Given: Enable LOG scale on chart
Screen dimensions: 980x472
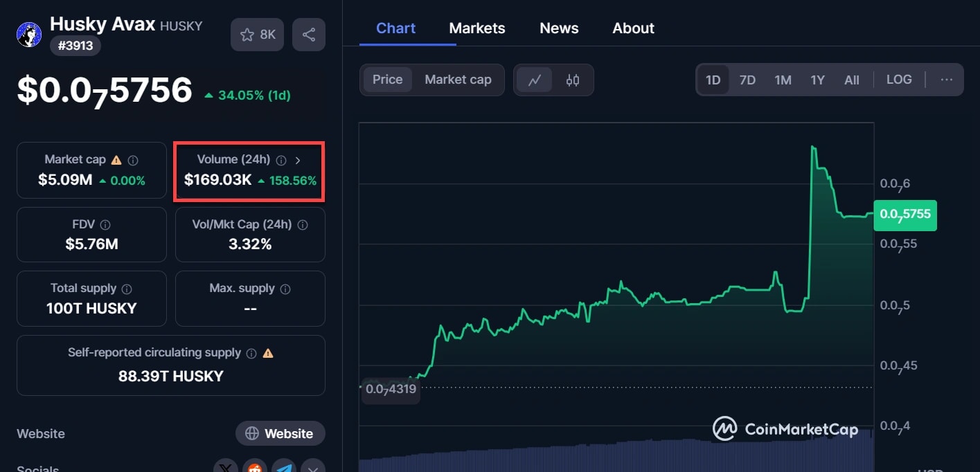Looking at the screenshot, I should tap(899, 80).
